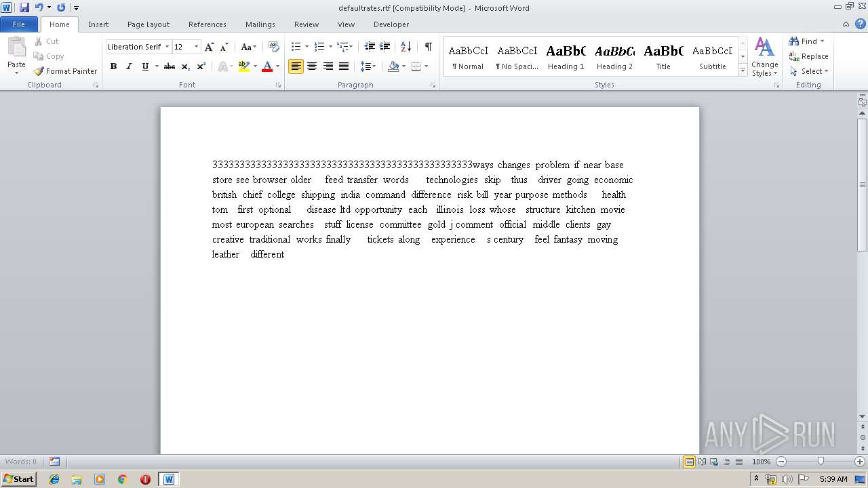Clear all formatting from the text
The height and width of the screenshot is (488, 868).
tap(274, 47)
